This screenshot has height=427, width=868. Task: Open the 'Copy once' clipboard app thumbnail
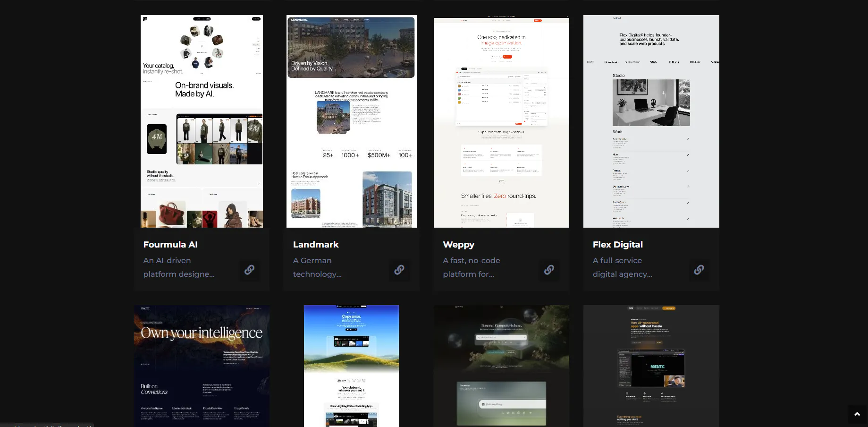click(x=352, y=366)
